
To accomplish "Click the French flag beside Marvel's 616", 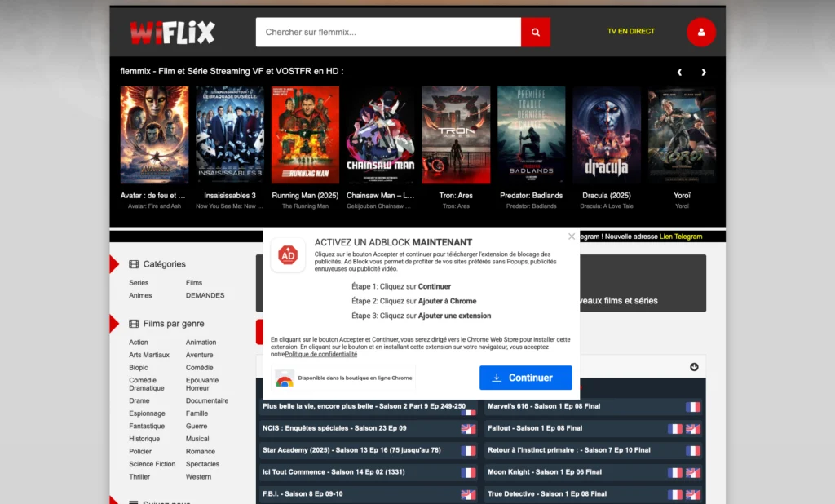I will [693, 407].
